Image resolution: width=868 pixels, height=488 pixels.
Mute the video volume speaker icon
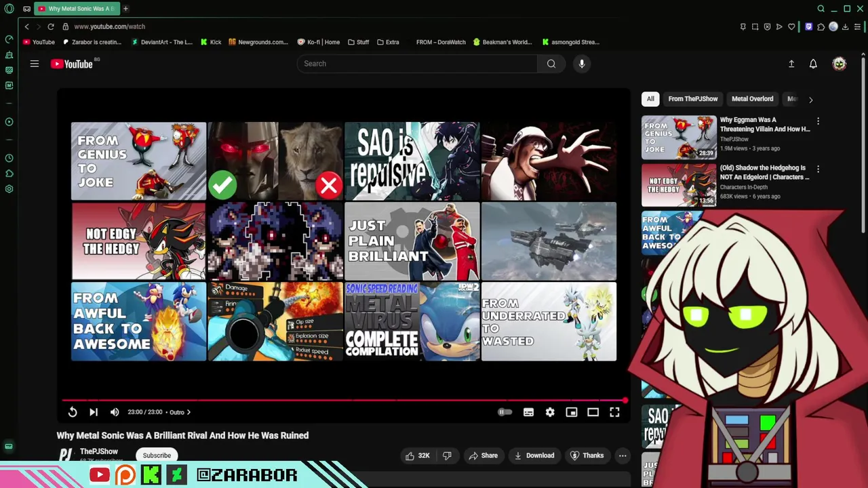pos(115,412)
